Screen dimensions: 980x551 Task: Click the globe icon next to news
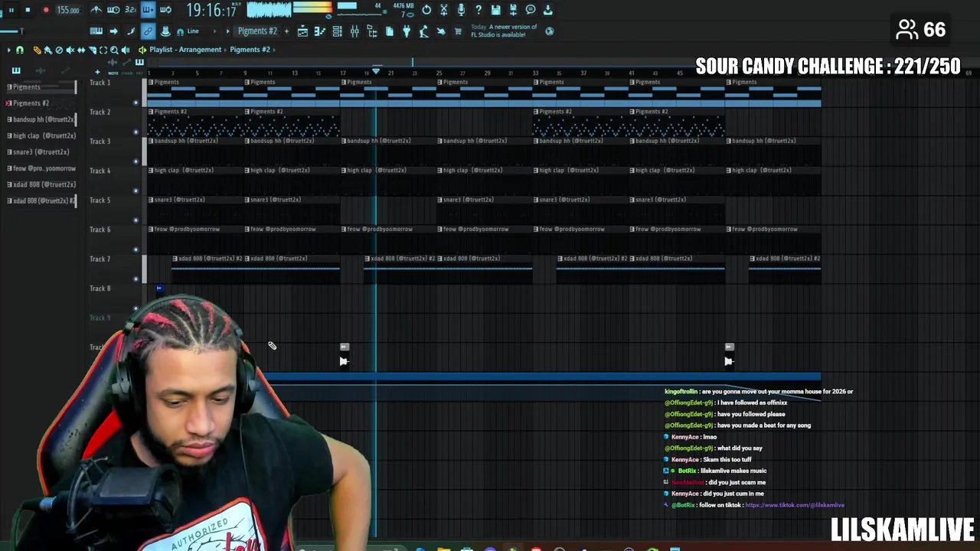click(549, 31)
